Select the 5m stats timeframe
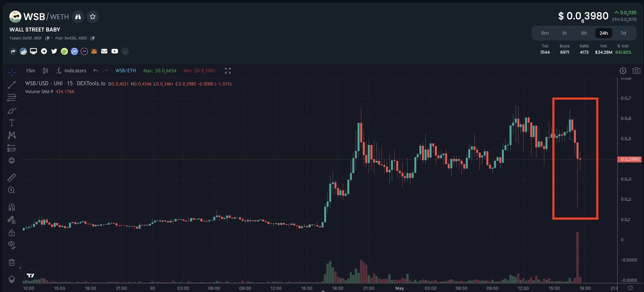The width and height of the screenshot is (644, 292). click(545, 33)
